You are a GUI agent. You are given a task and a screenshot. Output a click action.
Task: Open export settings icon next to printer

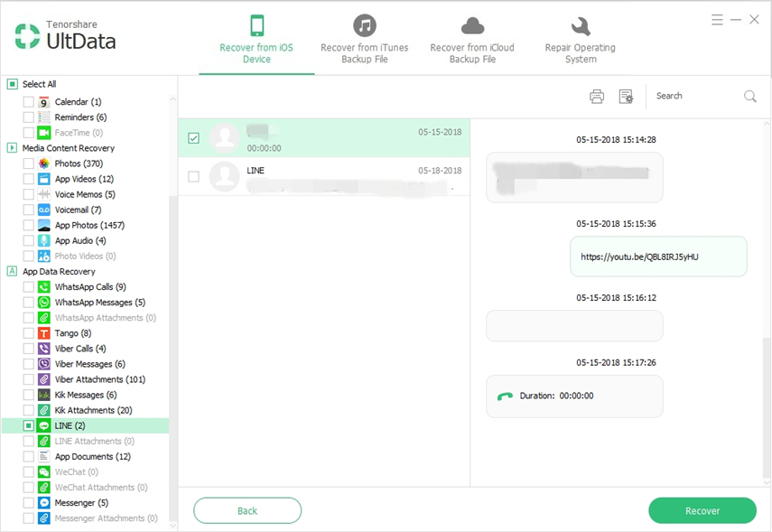coord(626,96)
